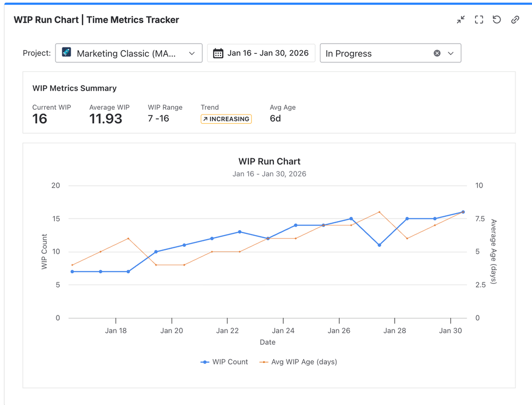Click the Trend label in summary
The height and width of the screenshot is (405, 532).
coord(210,107)
